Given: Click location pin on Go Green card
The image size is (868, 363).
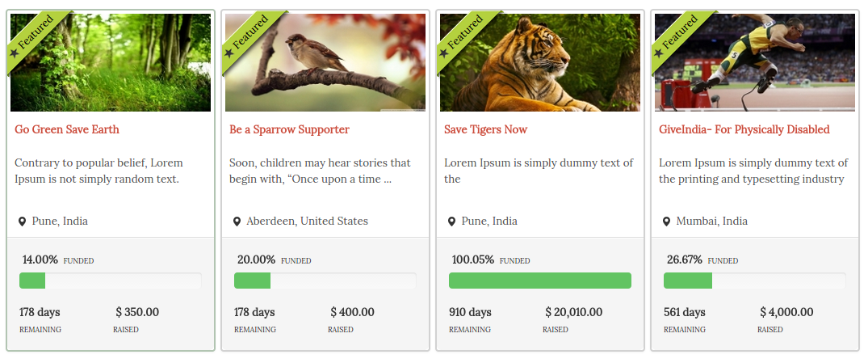Looking at the screenshot, I should (x=22, y=222).
